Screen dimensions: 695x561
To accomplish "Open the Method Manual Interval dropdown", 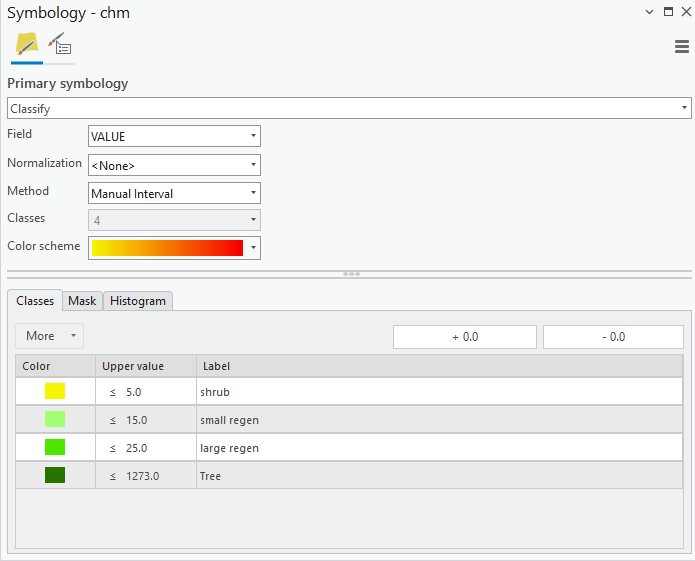I will pyautogui.click(x=174, y=193).
